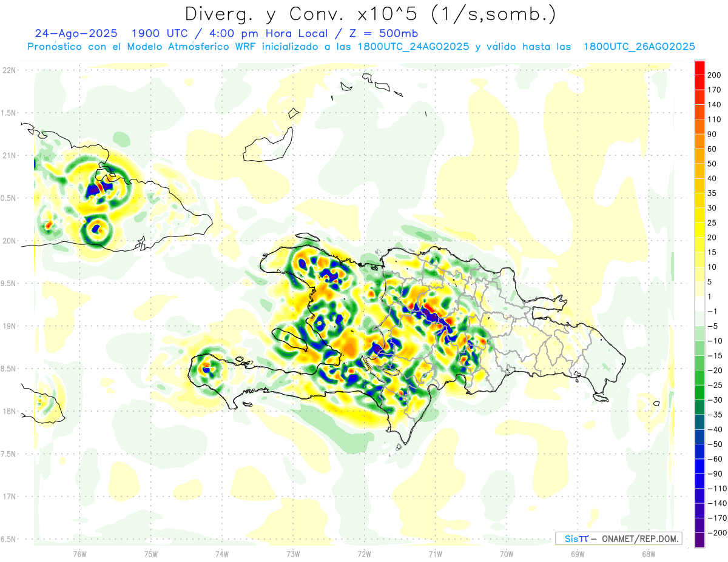Click the "8.5N" latitude label
This screenshot has width=728, height=562.
pos(9,369)
